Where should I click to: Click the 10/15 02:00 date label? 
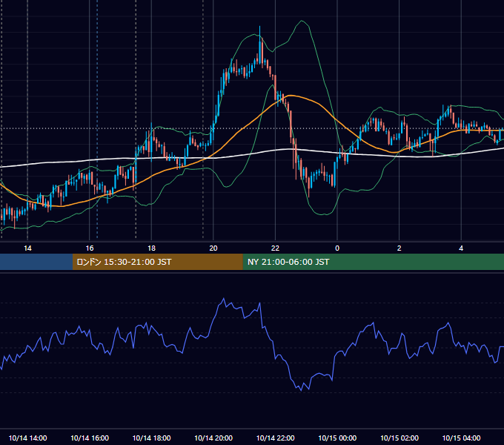pyautogui.click(x=399, y=438)
